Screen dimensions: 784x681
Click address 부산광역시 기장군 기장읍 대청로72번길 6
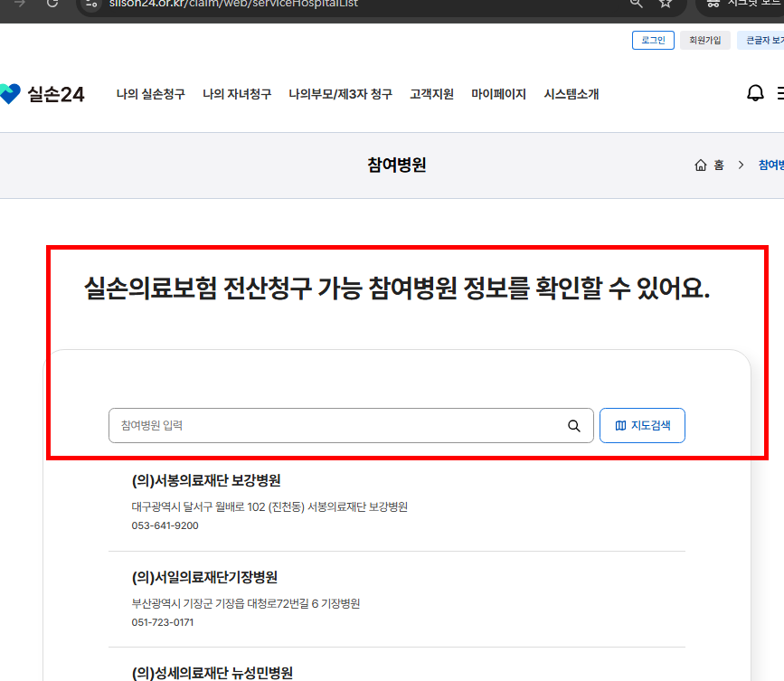(245, 603)
